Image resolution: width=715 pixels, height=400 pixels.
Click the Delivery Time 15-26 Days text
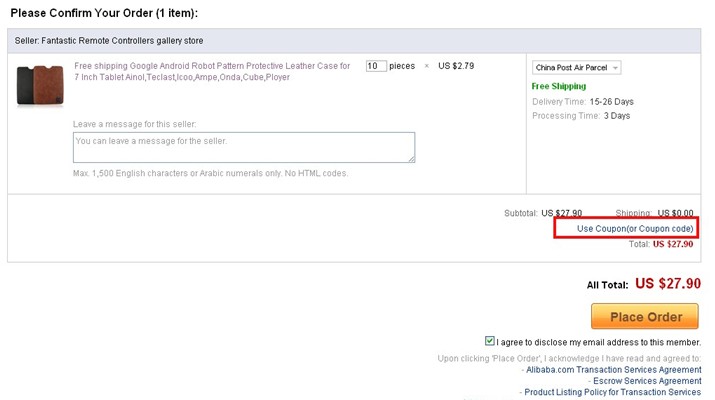[583, 102]
